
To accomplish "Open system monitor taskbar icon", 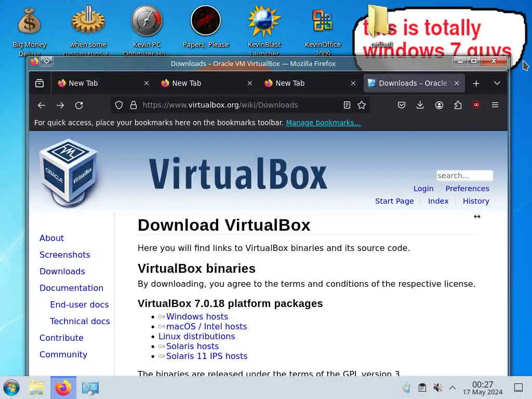I will [90, 388].
